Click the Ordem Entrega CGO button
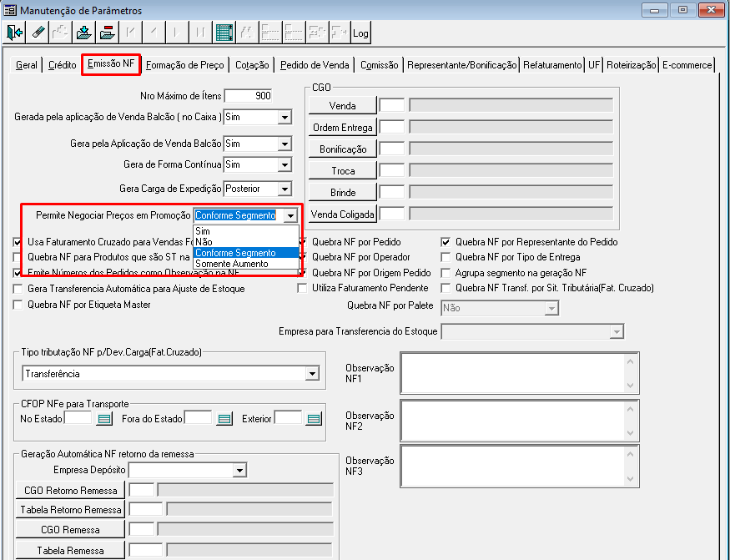Screen dimensions: 730x560 tap(343, 128)
